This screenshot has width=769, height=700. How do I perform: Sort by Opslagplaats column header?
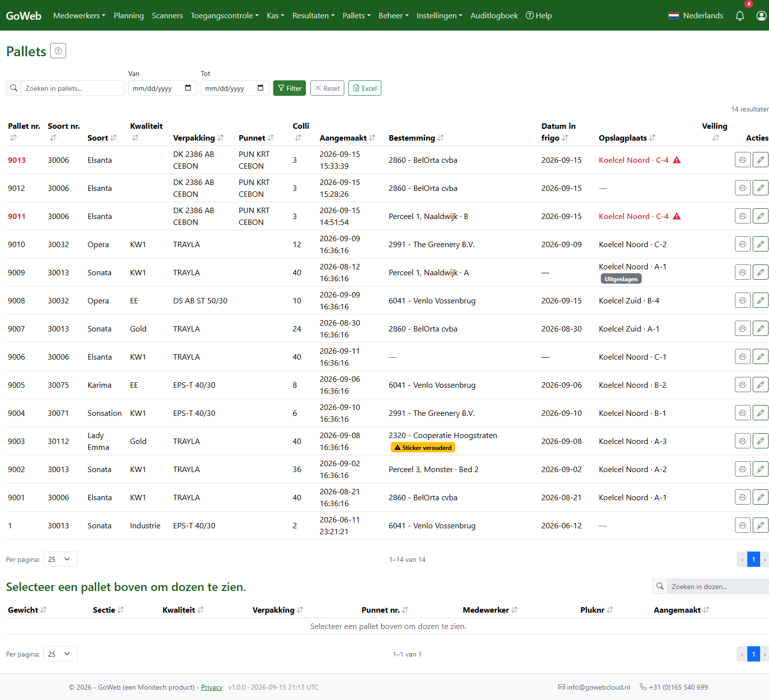pos(627,138)
